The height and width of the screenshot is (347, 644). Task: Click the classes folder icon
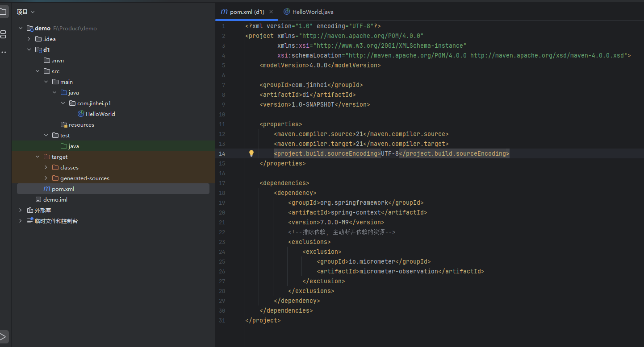pos(55,167)
